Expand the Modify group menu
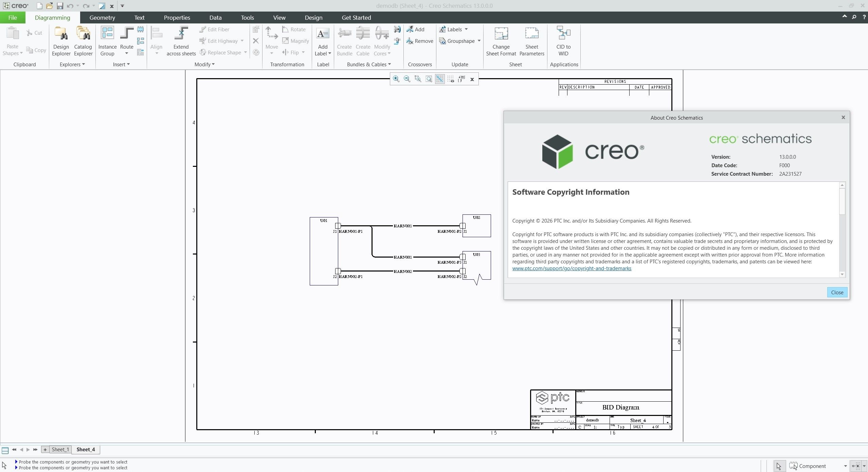 [x=204, y=64]
